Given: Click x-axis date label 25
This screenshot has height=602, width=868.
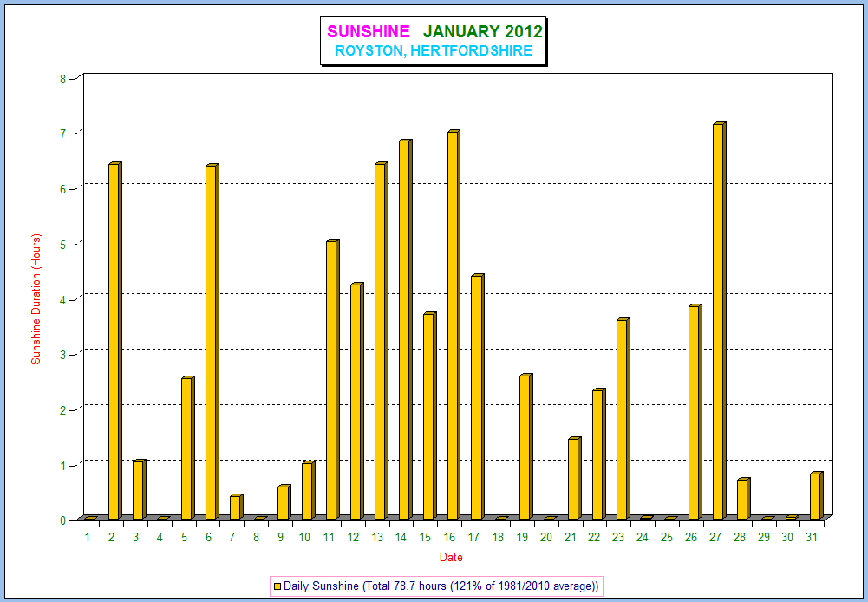Looking at the screenshot, I should pos(667,537).
